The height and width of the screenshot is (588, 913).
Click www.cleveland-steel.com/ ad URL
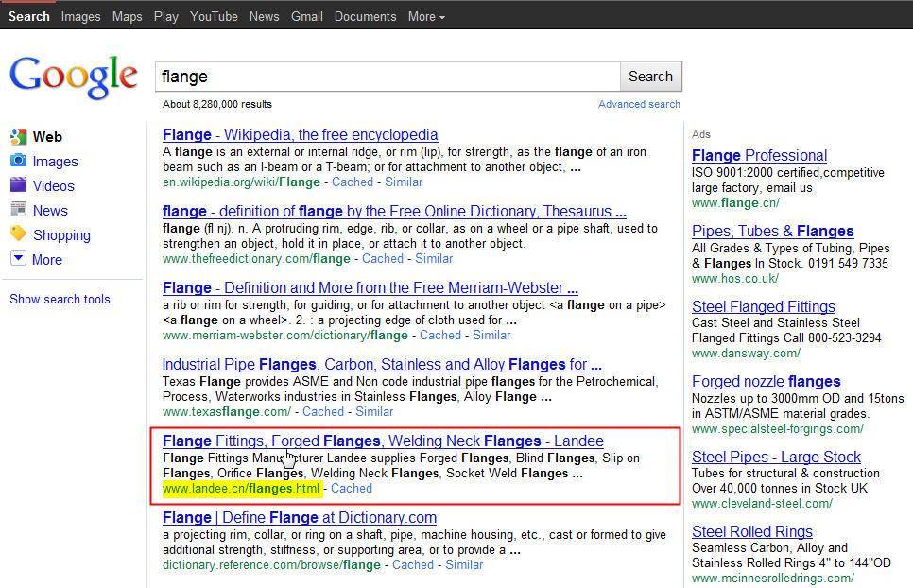click(762, 504)
